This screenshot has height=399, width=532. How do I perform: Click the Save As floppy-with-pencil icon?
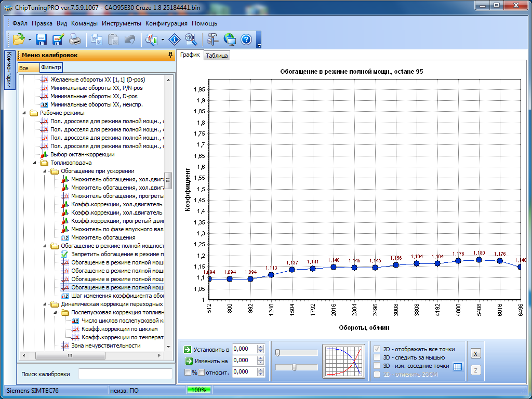pos(58,39)
